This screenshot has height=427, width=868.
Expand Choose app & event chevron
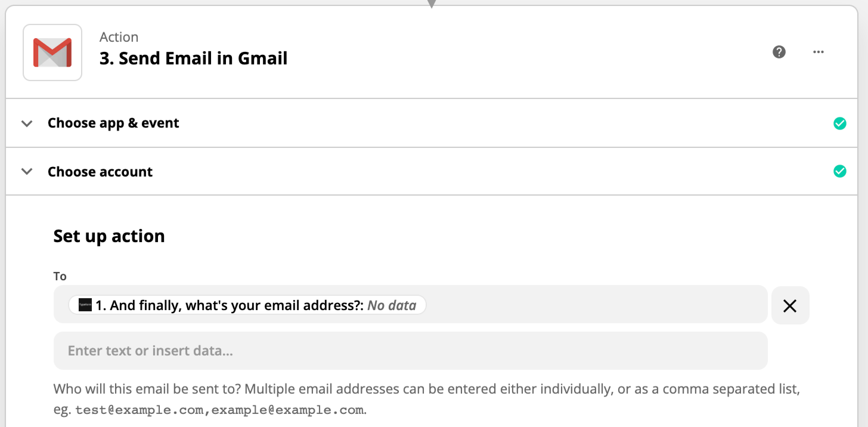point(27,123)
